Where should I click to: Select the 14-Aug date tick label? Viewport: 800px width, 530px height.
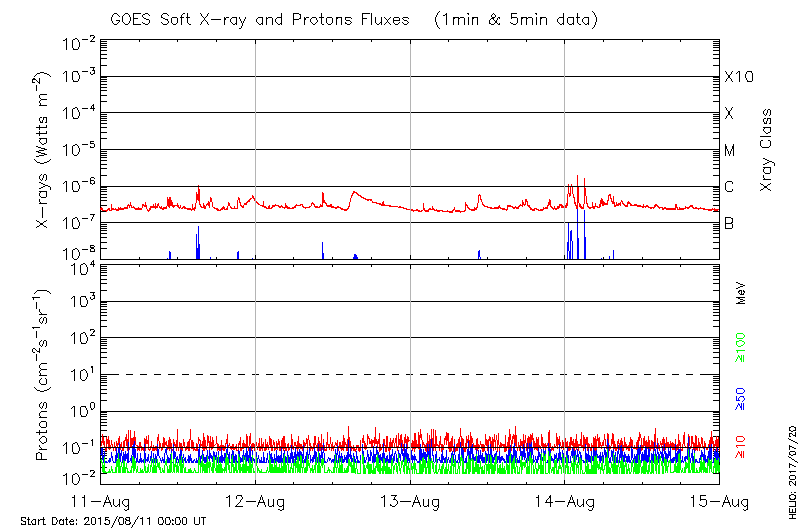565,501
